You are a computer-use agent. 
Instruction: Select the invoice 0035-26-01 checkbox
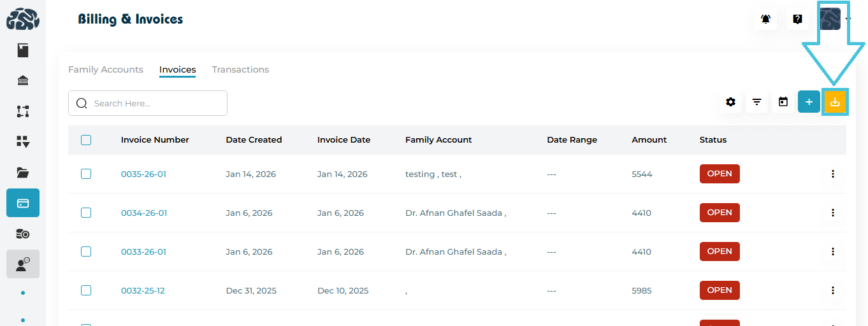pyautogui.click(x=86, y=174)
